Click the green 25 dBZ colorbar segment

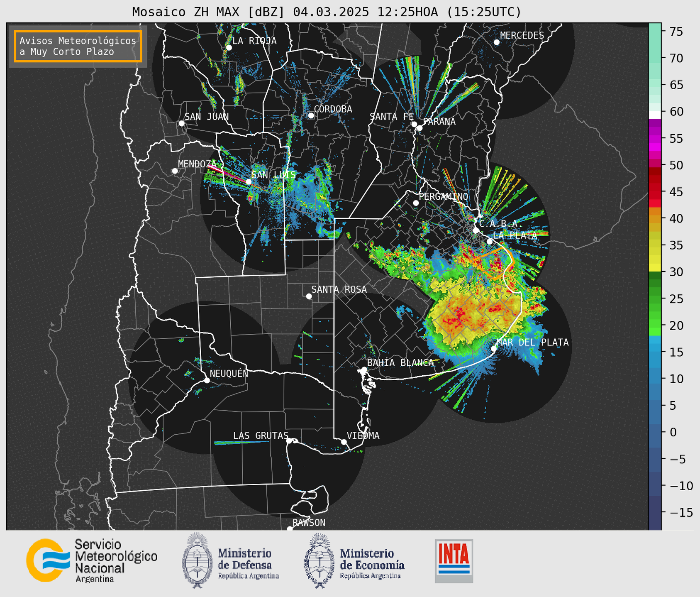(655, 299)
